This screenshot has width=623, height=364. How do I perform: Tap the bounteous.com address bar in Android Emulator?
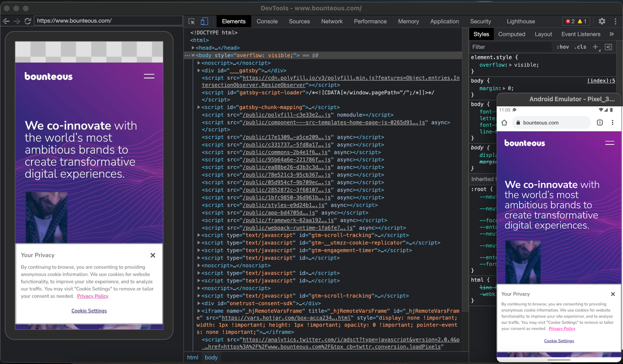coord(552,122)
